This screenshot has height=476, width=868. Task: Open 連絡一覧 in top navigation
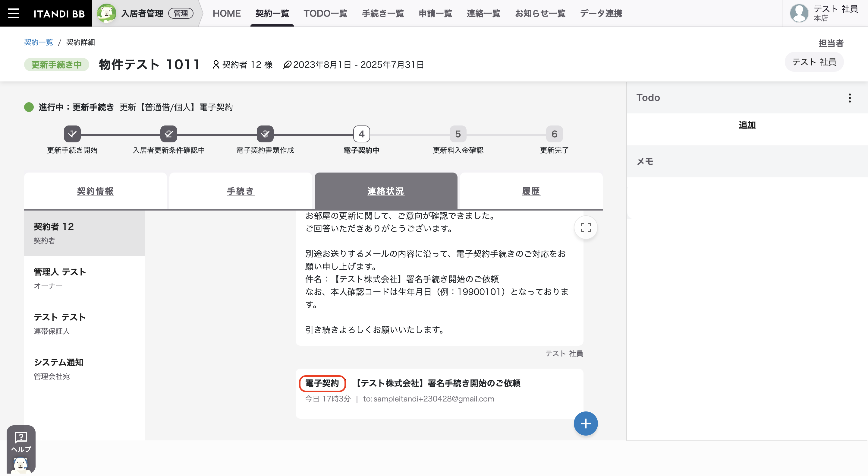pyautogui.click(x=483, y=14)
